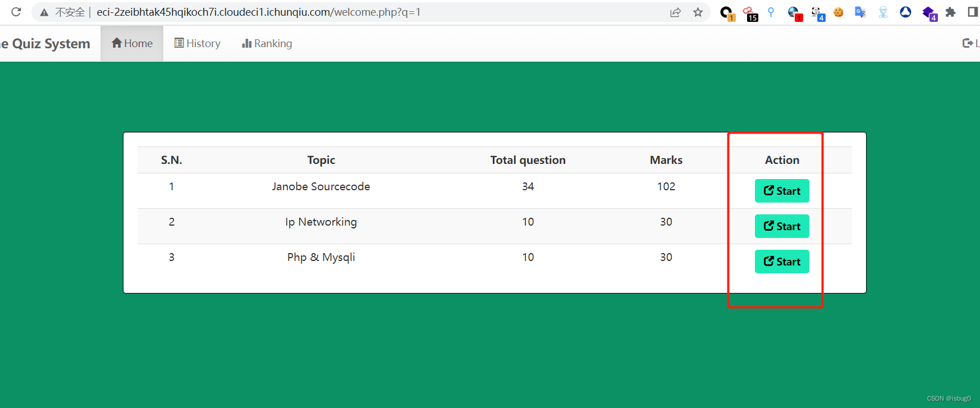
Task: Open the Extensions puzzle piece menu
Action: [x=950, y=12]
